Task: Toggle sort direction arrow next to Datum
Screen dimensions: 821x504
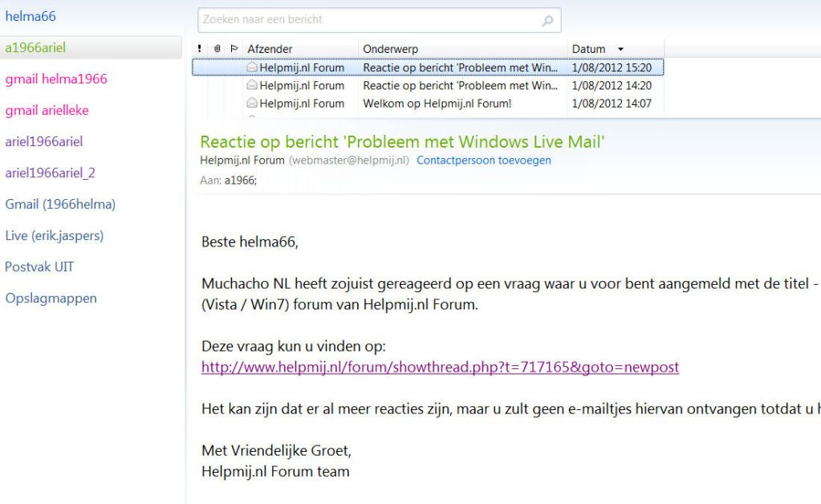Action: (621, 49)
